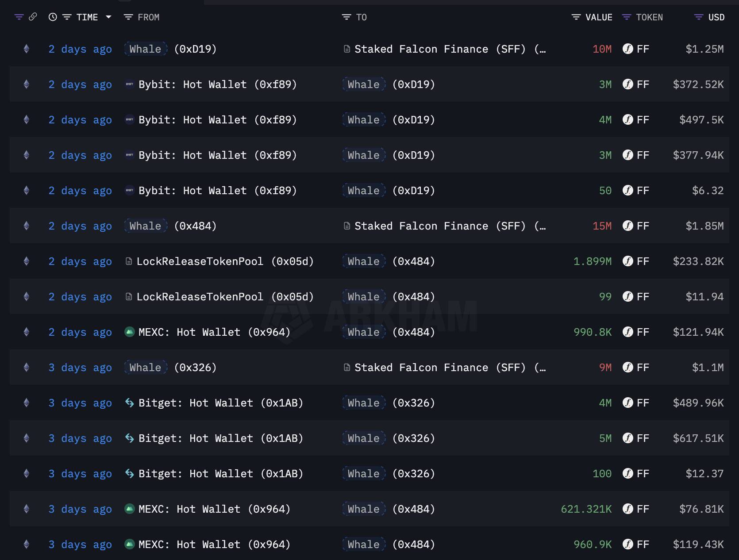Click the $617.51K USD amount
The image size is (739, 560).
[698, 438]
